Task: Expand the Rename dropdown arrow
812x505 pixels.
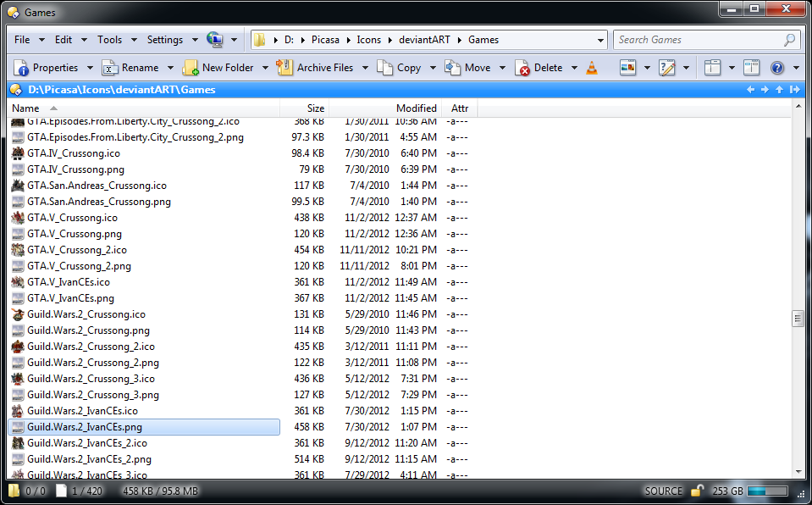Action: [x=170, y=68]
